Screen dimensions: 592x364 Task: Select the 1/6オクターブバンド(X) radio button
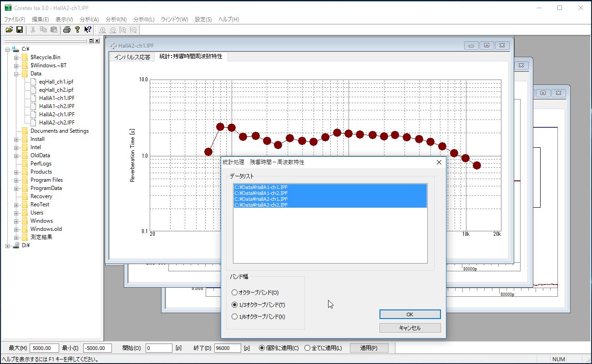235,317
